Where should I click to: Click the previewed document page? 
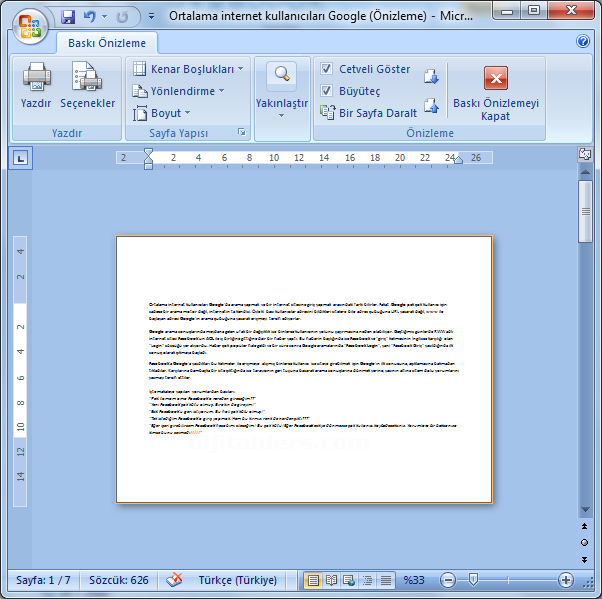point(304,369)
